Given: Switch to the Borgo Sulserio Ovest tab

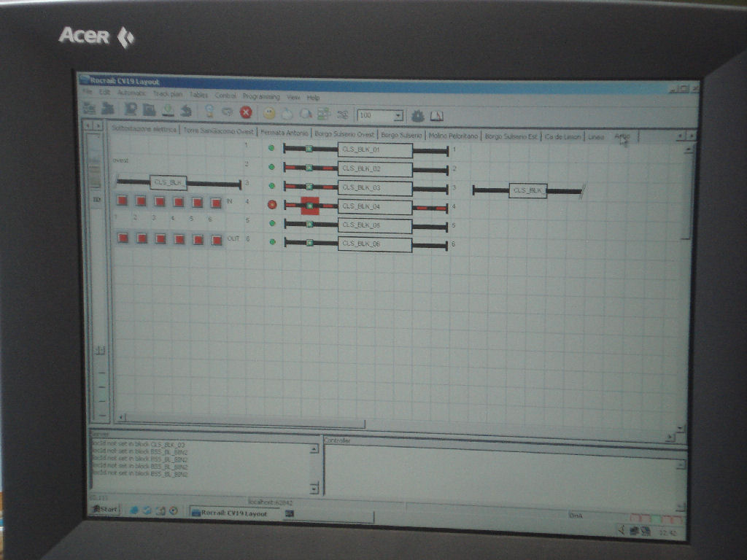Looking at the screenshot, I should pos(344,135).
